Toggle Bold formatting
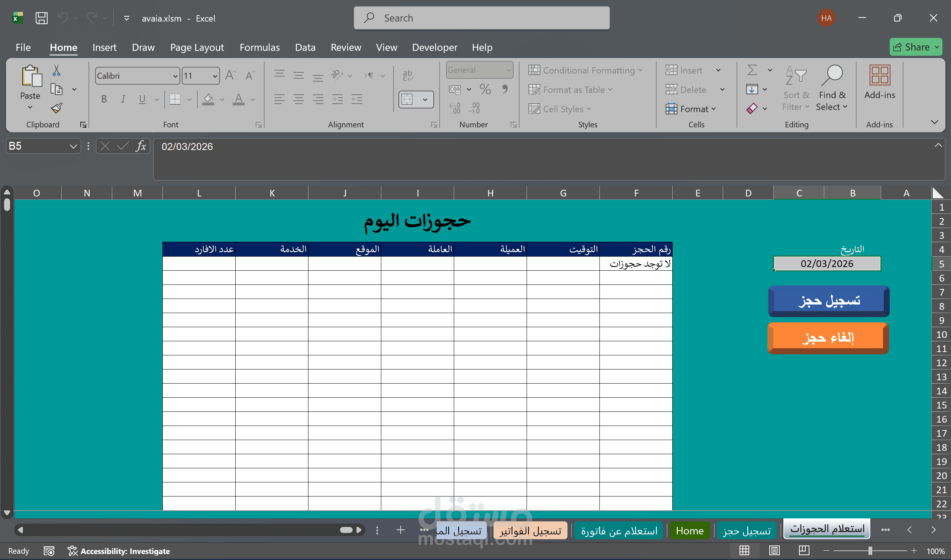This screenshot has width=951, height=560. point(104,99)
